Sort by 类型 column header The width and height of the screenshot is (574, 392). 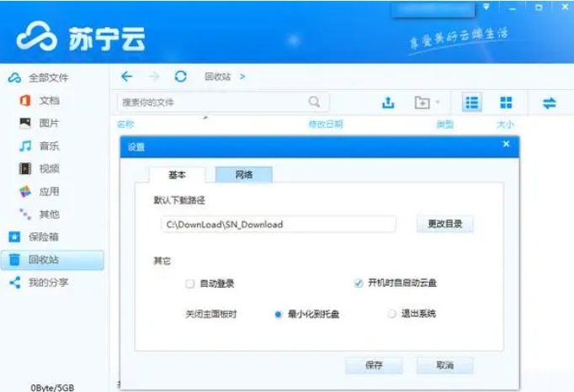(x=444, y=124)
